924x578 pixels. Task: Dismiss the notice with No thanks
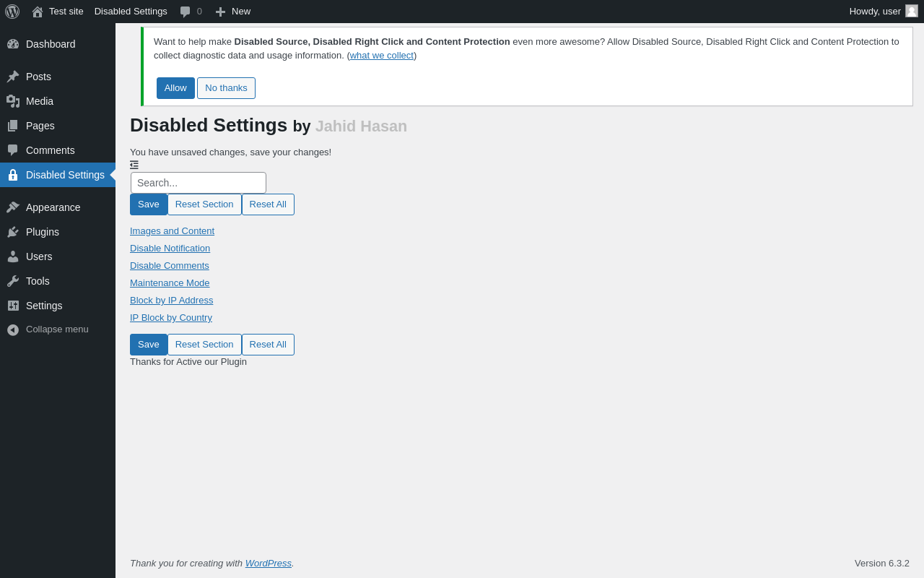pyautogui.click(x=226, y=88)
